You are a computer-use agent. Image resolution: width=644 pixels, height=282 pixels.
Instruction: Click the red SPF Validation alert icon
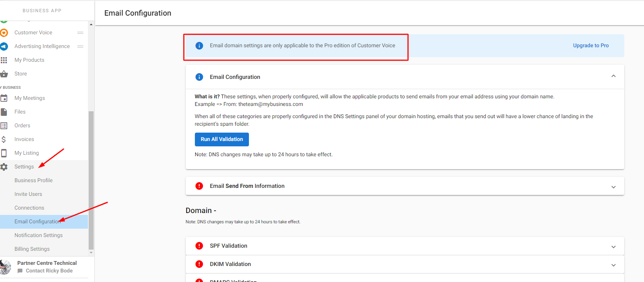coord(199,246)
